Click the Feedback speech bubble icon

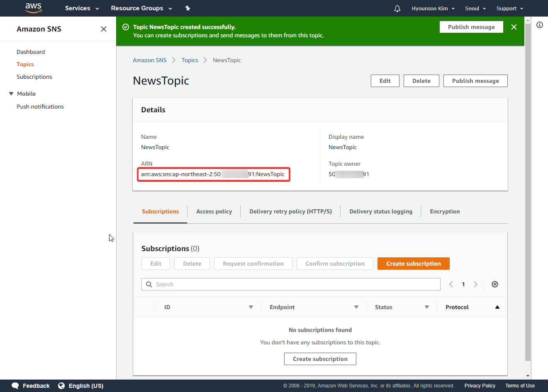point(15,386)
